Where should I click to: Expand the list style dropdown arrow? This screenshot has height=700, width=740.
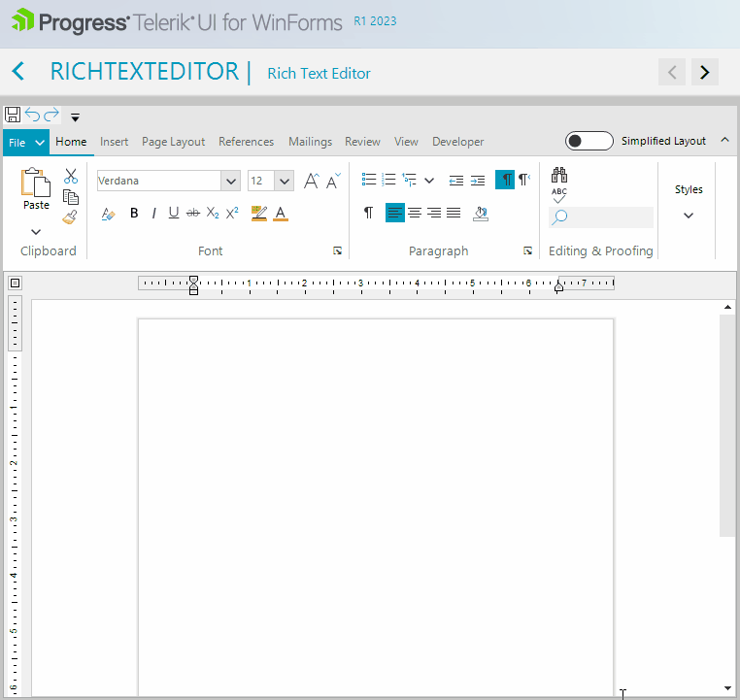(429, 181)
